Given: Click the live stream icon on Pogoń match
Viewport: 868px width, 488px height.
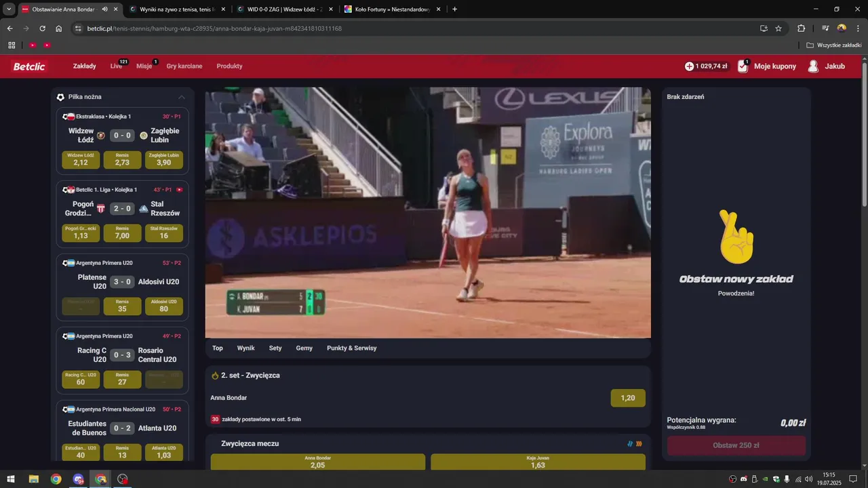Looking at the screenshot, I should point(179,190).
